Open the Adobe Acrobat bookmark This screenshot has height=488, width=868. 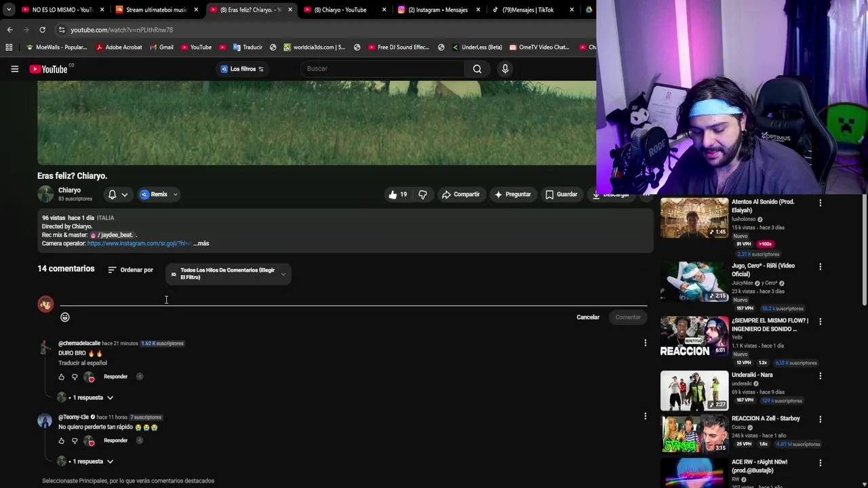pos(119,47)
